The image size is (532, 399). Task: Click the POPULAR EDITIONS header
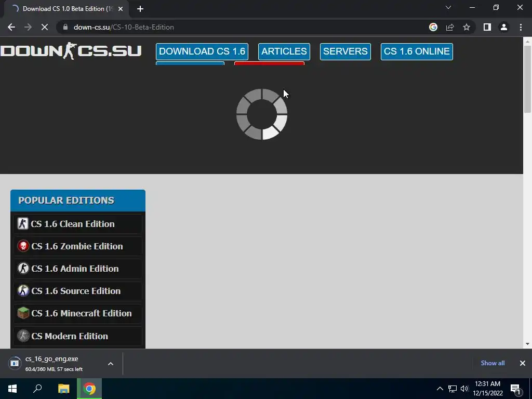click(x=78, y=201)
